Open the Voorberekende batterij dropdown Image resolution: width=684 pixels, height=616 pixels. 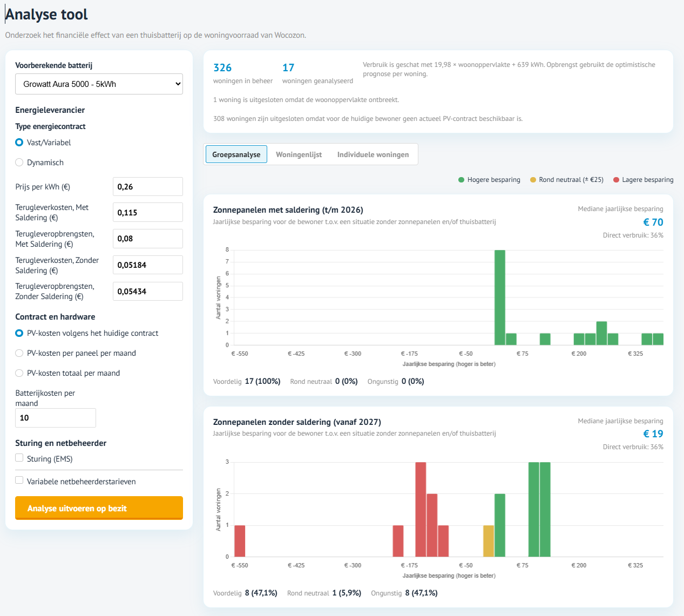pyautogui.click(x=99, y=84)
